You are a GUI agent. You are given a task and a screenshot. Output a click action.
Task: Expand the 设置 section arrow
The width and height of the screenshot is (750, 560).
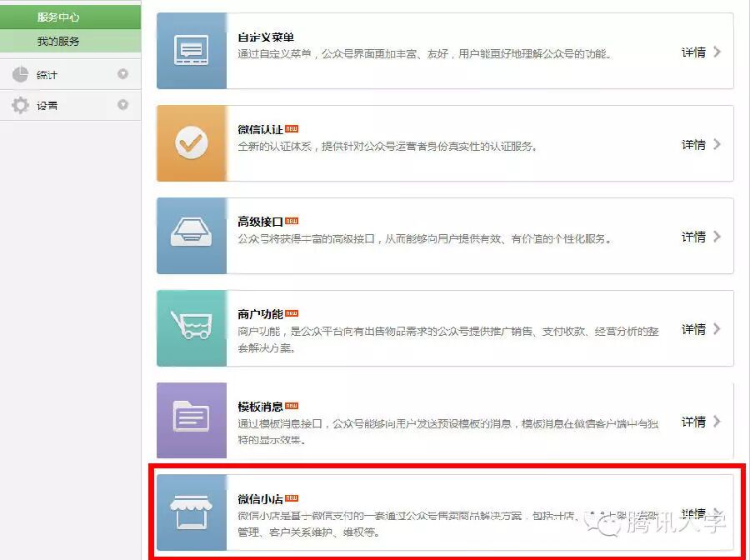[123, 105]
